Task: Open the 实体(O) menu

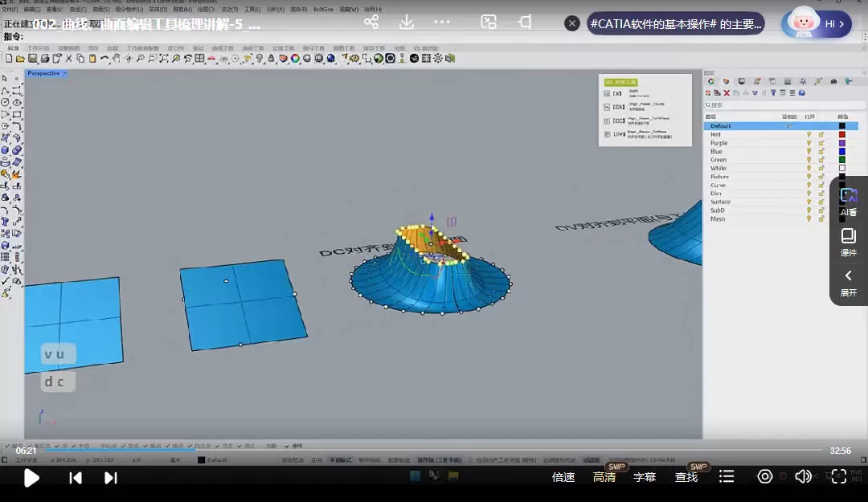Action: [x=158, y=10]
